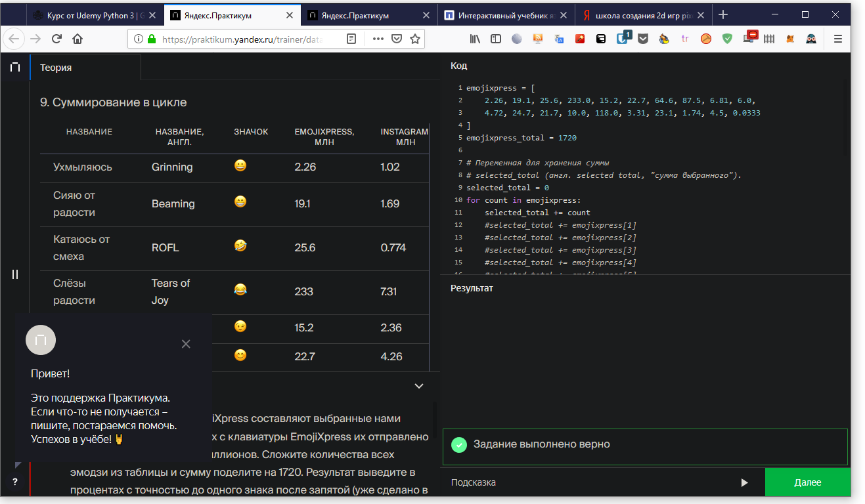Open the page actions three-dots menu
The width and height of the screenshot is (865, 504).
pyautogui.click(x=378, y=39)
